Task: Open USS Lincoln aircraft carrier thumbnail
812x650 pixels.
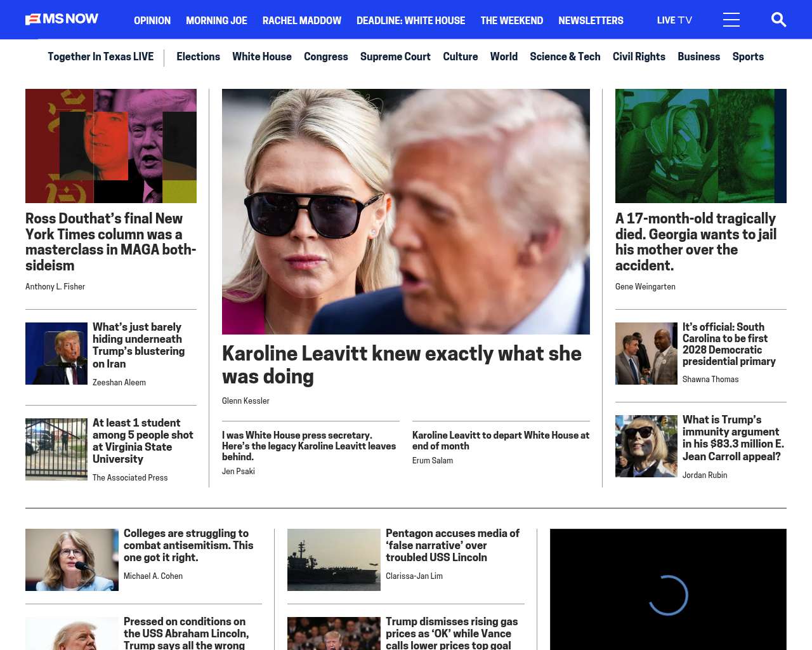Action: pos(334,560)
